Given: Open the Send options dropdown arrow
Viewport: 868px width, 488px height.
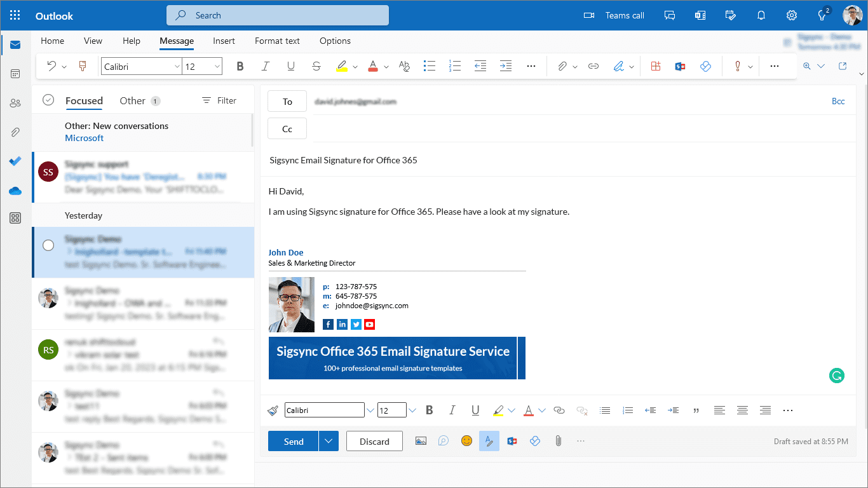Looking at the screenshot, I should click(329, 441).
